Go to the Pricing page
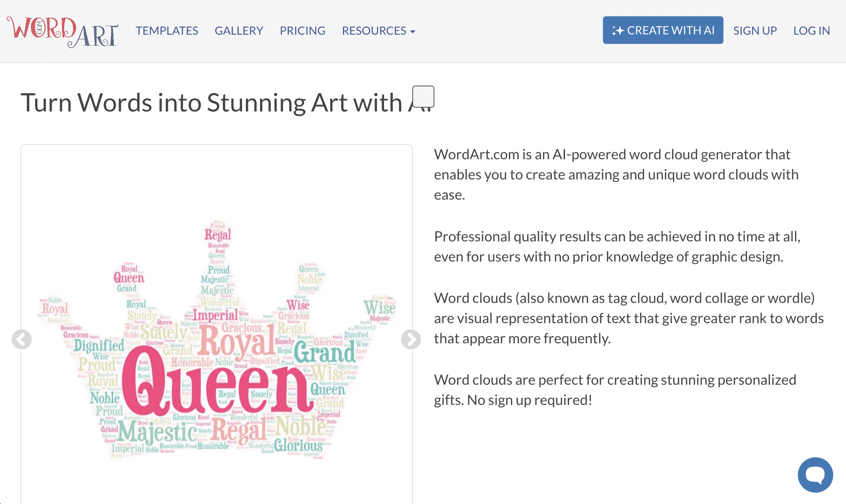 pos(302,31)
